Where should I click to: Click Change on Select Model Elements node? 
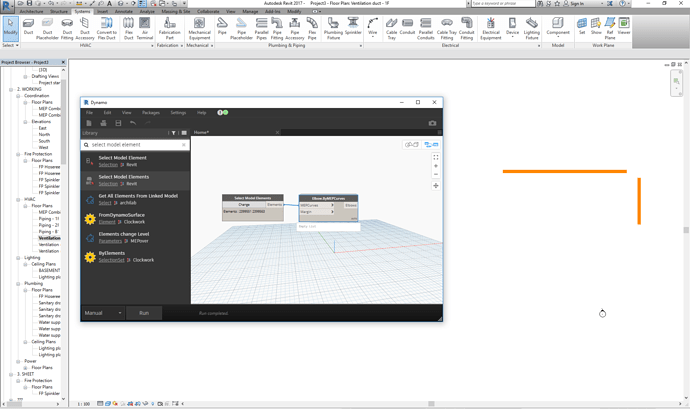tap(244, 205)
